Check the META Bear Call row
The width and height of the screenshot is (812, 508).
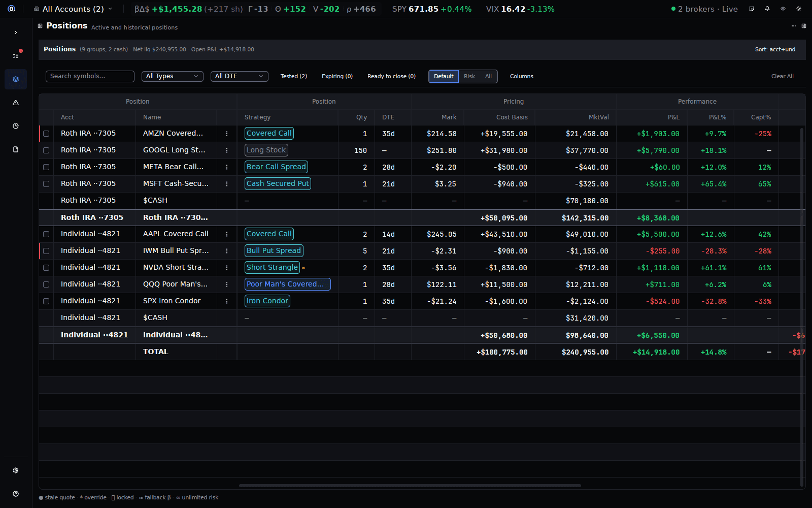coord(46,167)
